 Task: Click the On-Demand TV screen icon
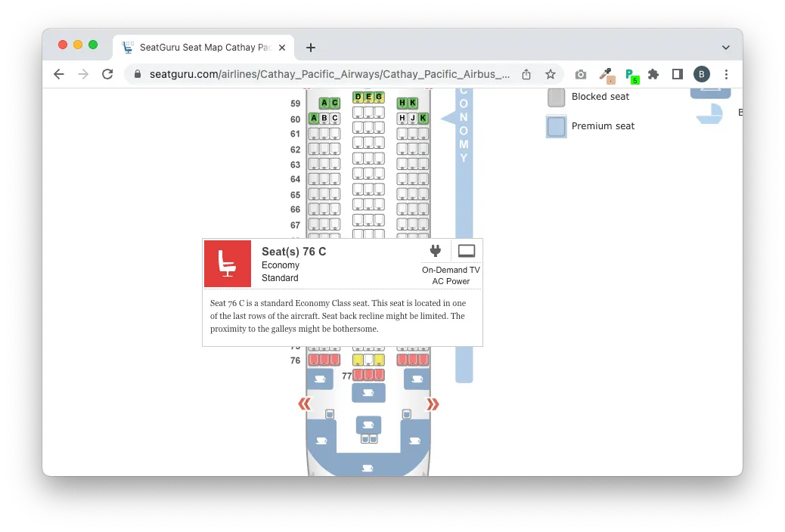coord(467,251)
